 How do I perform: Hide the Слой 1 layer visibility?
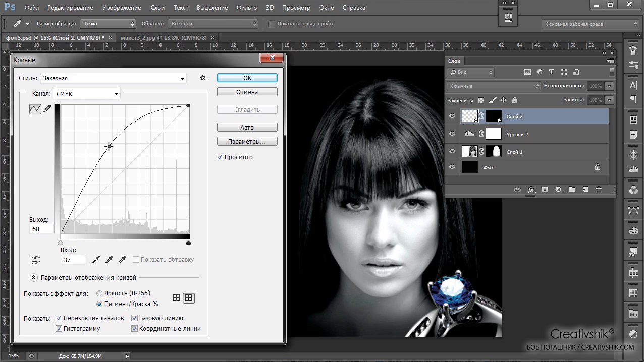452,152
